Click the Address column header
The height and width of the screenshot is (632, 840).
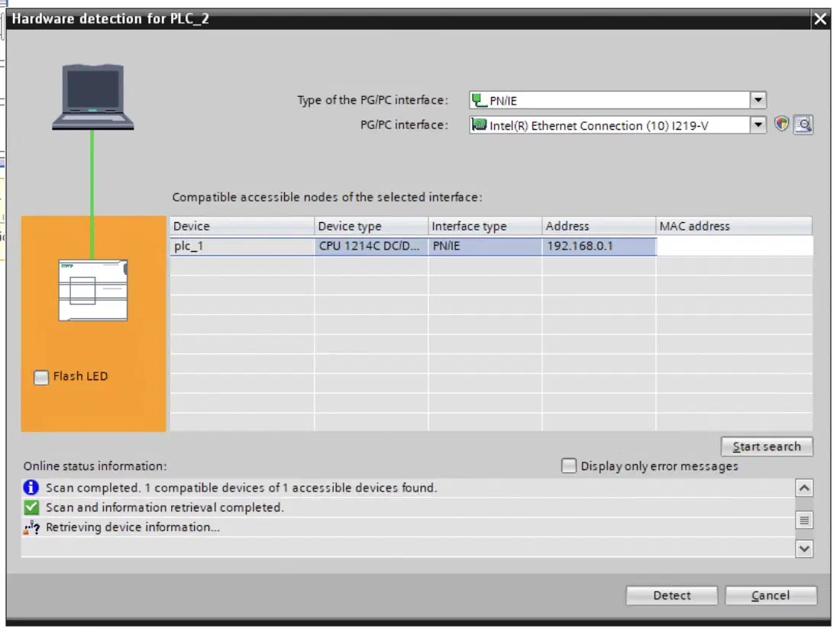tap(599, 226)
